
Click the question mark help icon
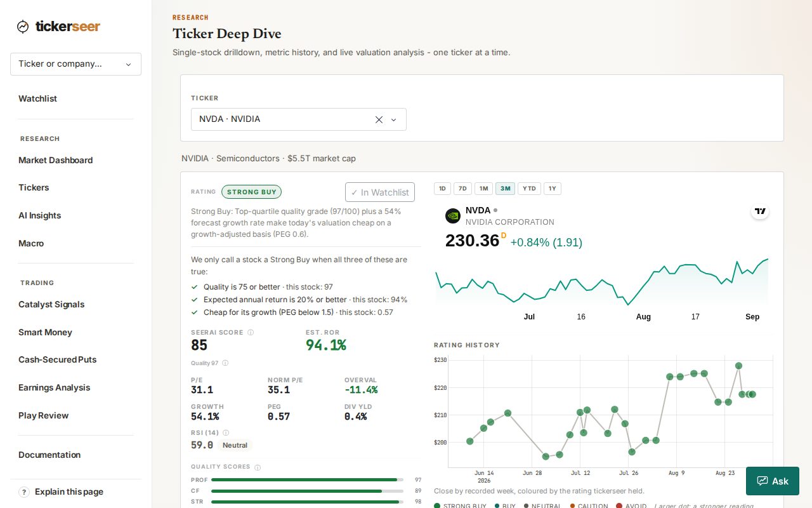point(24,492)
